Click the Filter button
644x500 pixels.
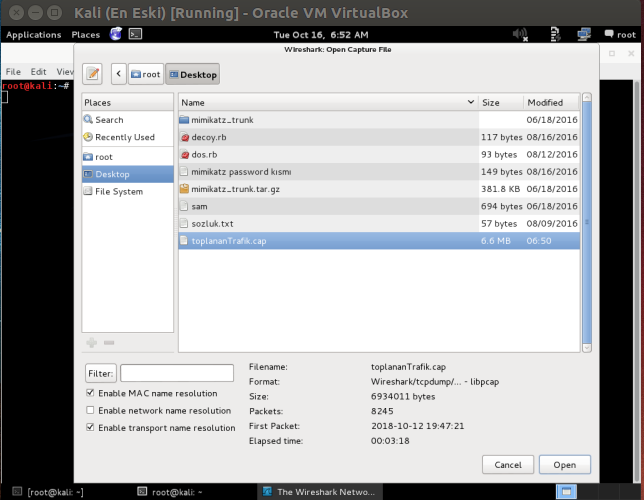click(101, 373)
